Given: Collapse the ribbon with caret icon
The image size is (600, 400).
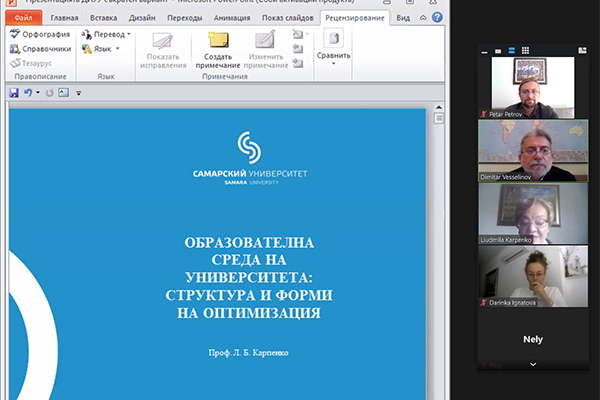Looking at the screenshot, I should (x=423, y=18).
